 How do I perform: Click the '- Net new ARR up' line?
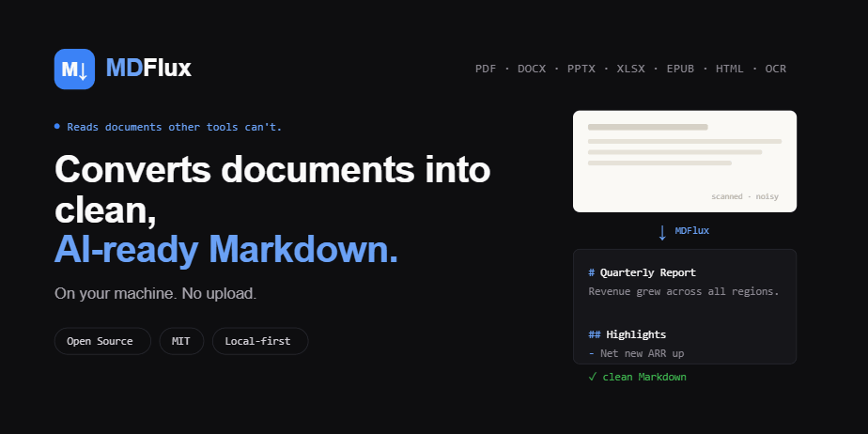tap(636, 353)
